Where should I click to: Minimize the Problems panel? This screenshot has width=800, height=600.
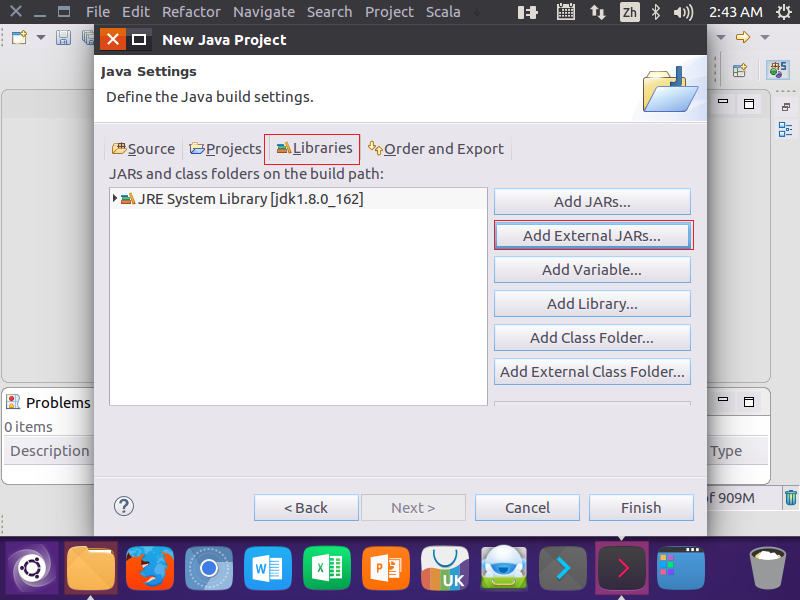[723, 399]
